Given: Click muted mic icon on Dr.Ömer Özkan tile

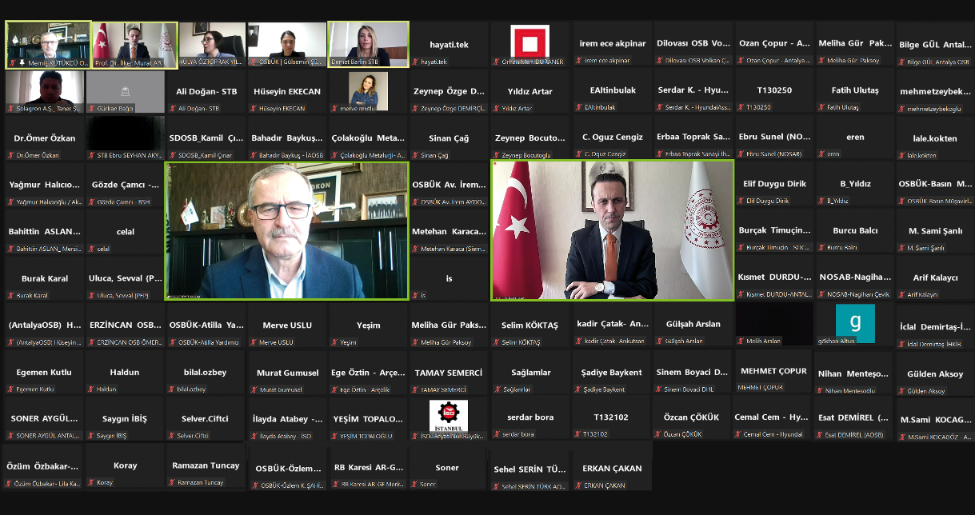Looking at the screenshot, I should (11, 155).
